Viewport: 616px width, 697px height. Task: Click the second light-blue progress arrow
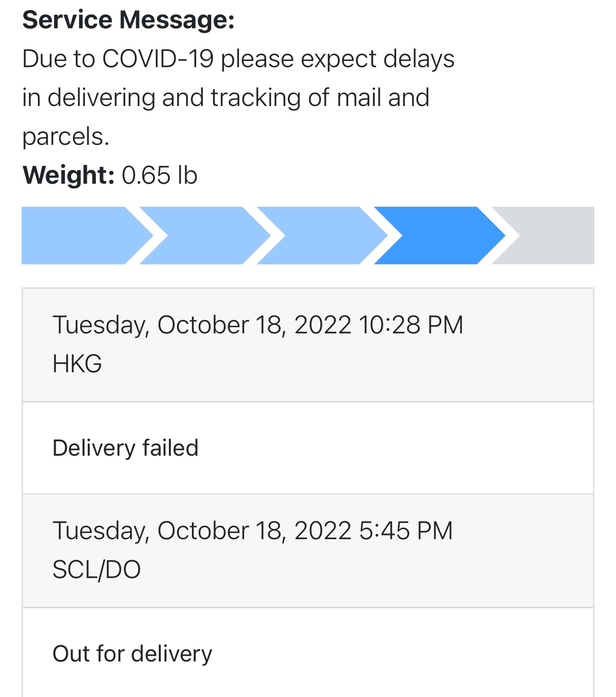coord(205,236)
